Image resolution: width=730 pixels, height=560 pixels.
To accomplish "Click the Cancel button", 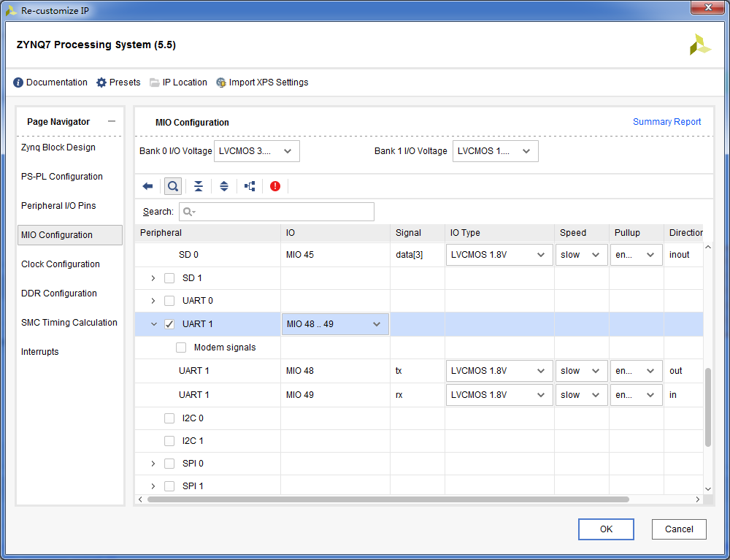I will pyautogui.click(x=679, y=529).
